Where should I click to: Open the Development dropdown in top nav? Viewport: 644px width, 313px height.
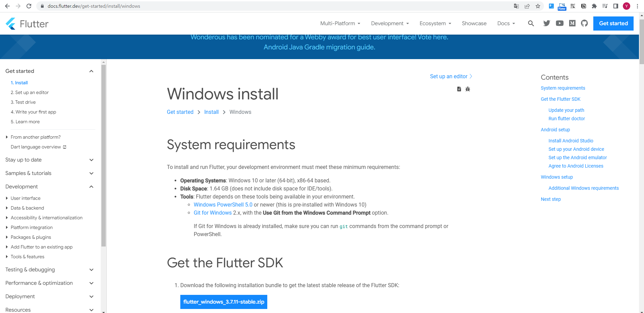390,23
